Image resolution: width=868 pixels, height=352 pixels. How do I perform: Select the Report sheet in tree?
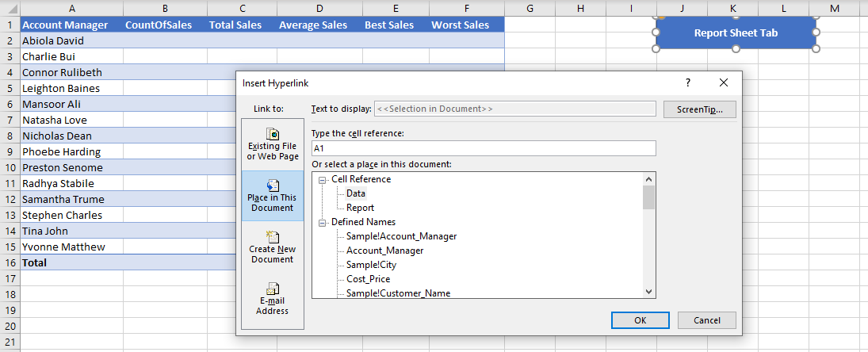[x=360, y=208]
